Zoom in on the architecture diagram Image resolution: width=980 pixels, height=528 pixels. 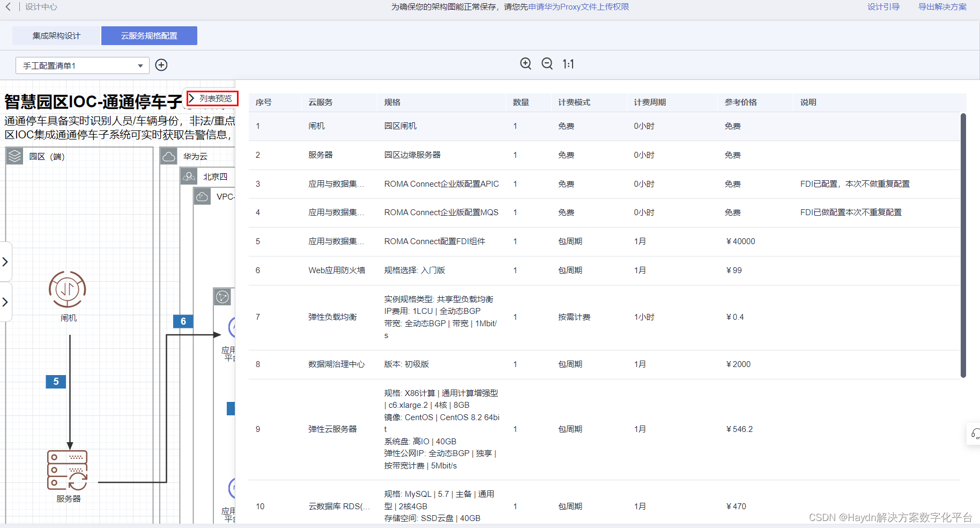526,64
